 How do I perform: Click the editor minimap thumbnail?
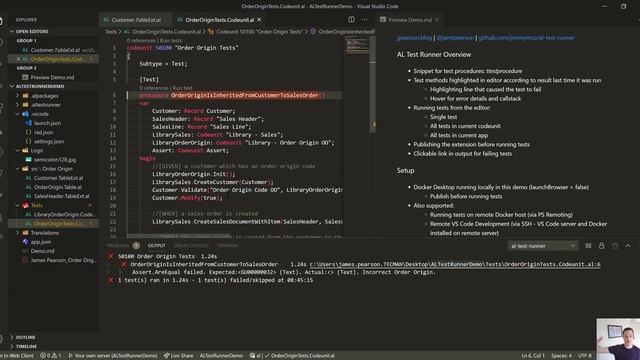pos(357,45)
